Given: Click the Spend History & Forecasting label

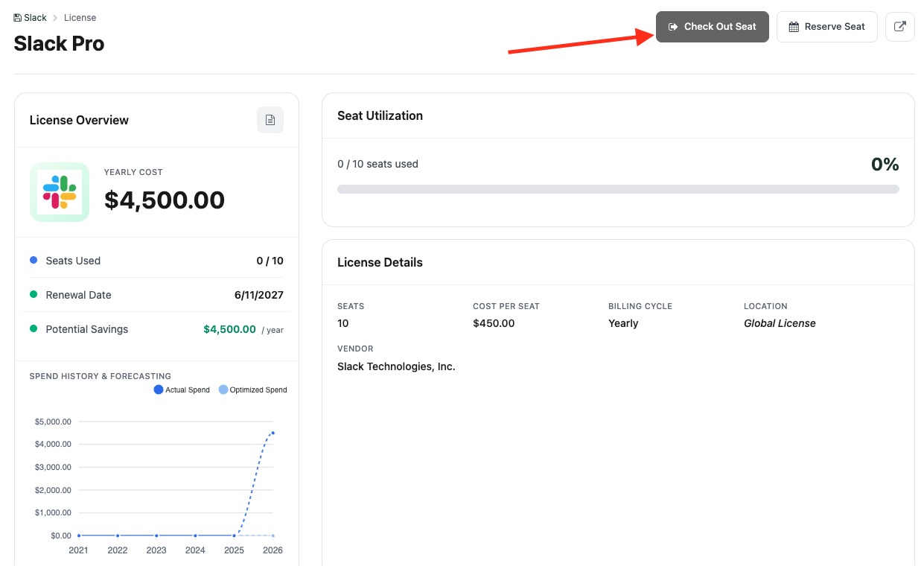Looking at the screenshot, I should coord(100,376).
